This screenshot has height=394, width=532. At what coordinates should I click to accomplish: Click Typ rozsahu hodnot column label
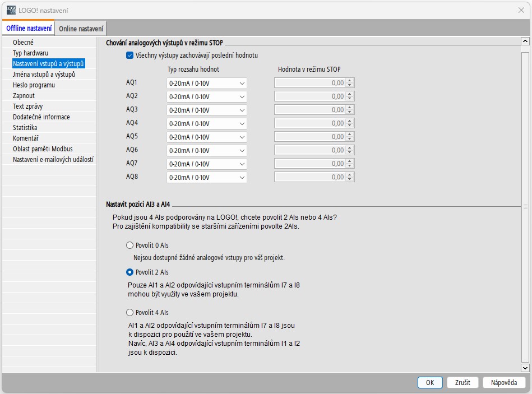[x=193, y=69]
